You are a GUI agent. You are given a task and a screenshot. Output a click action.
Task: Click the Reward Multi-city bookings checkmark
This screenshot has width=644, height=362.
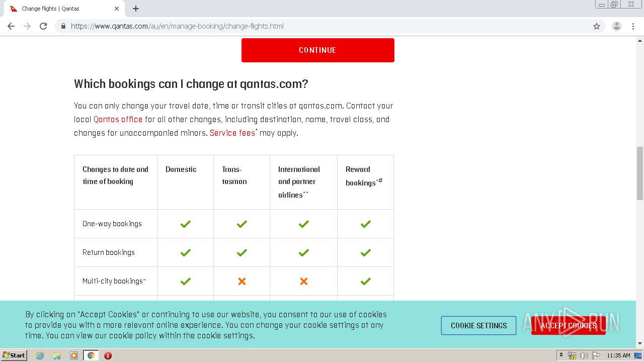click(x=366, y=281)
